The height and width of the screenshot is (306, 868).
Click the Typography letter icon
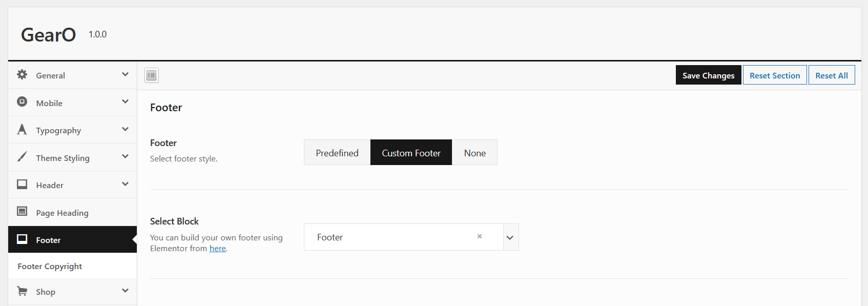click(22, 130)
